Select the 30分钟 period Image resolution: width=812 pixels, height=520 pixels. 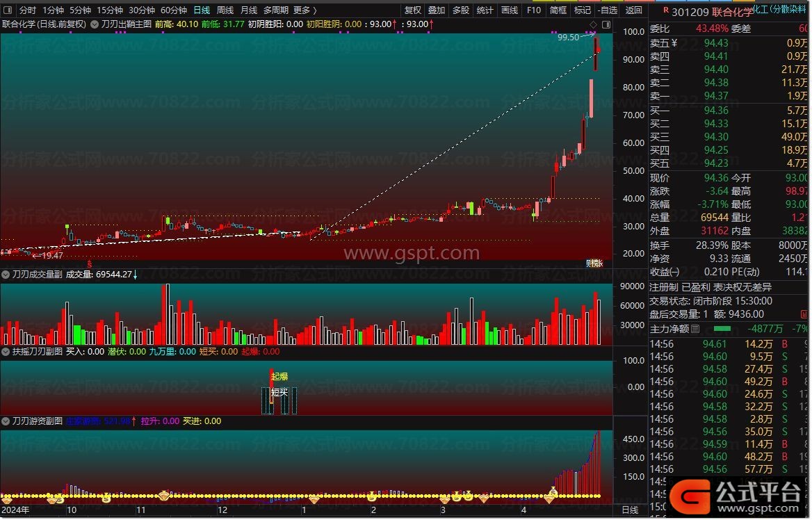(x=141, y=10)
